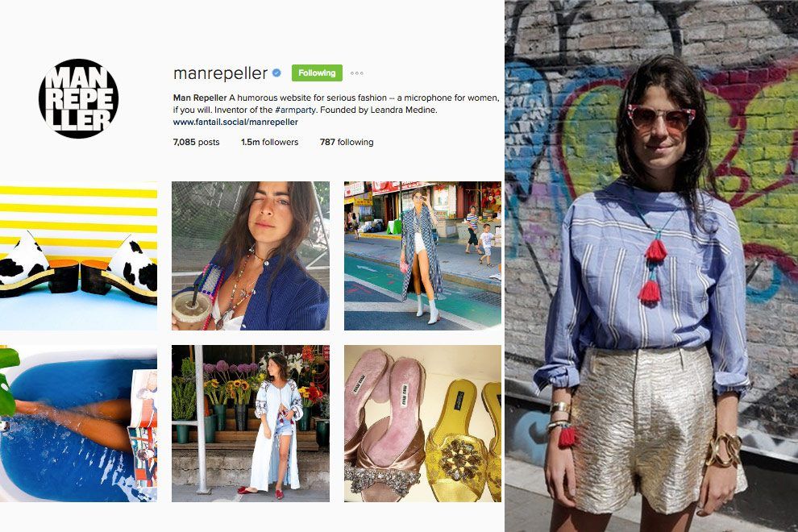798x532 pixels.
Task: Open the winking selfie with drink post
Action: (251, 256)
